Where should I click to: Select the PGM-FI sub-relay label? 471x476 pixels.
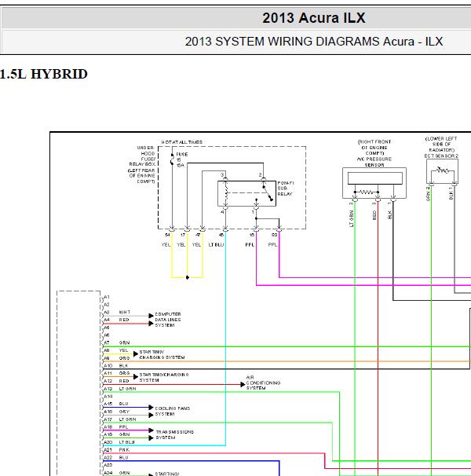coord(285,189)
